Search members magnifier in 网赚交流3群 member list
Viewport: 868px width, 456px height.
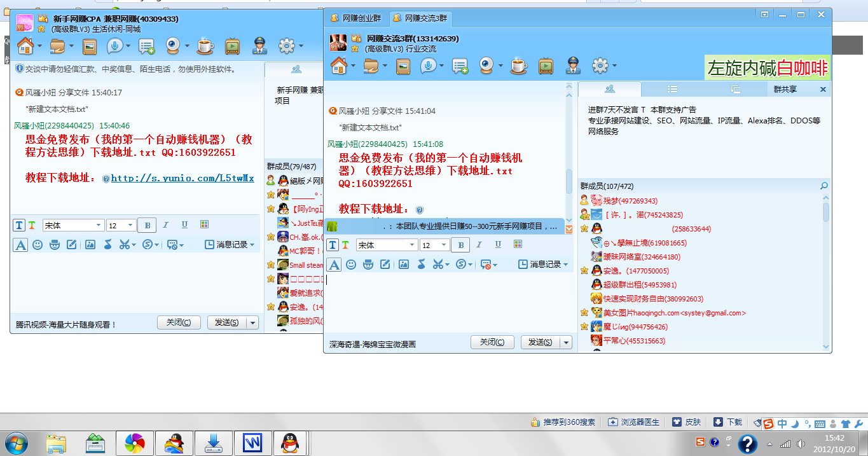824,186
